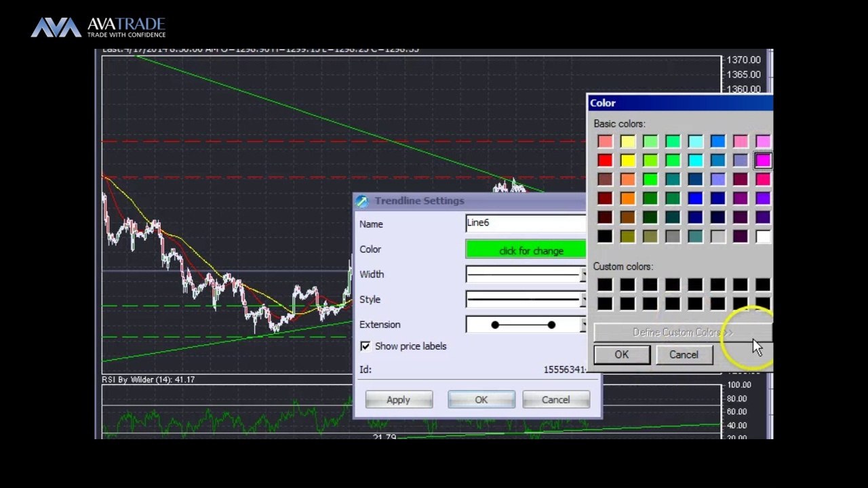Click the Trendline Settings title bar icon
This screenshot has height=488, width=868.
pyautogui.click(x=362, y=201)
